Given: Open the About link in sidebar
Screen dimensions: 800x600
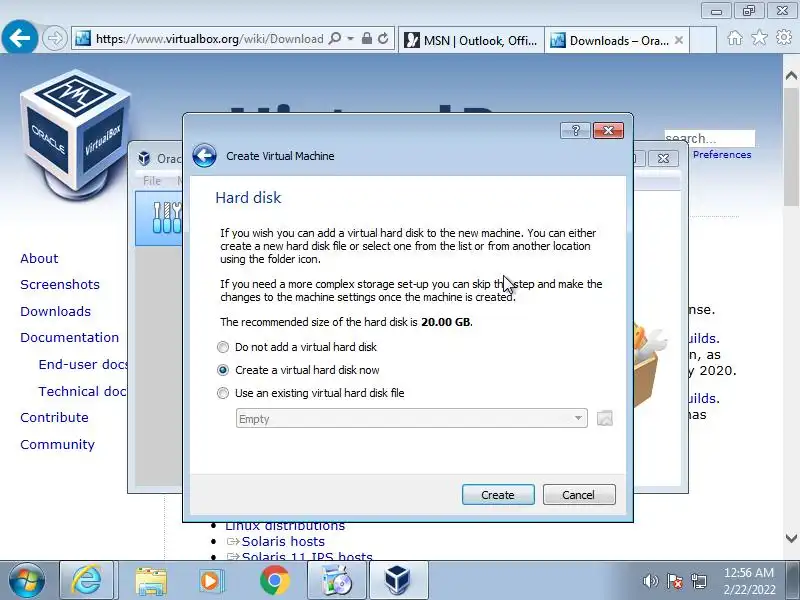Looking at the screenshot, I should tap(39, 258).
